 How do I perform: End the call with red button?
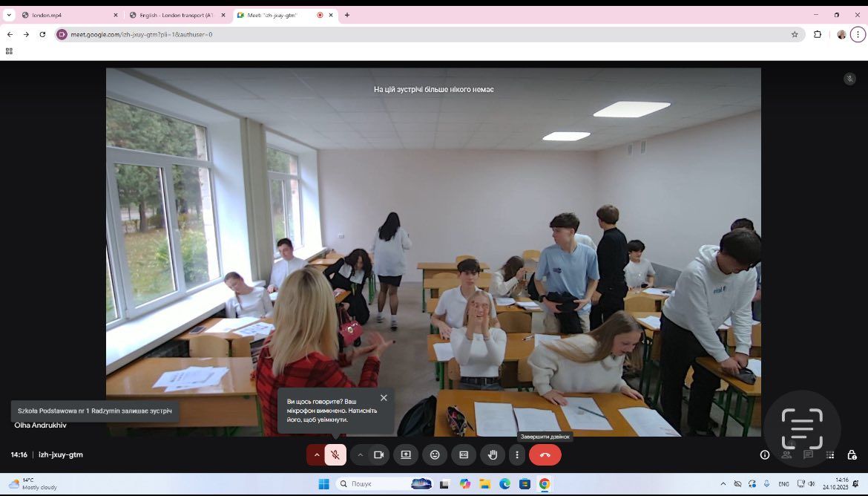(x=545, y=454)
